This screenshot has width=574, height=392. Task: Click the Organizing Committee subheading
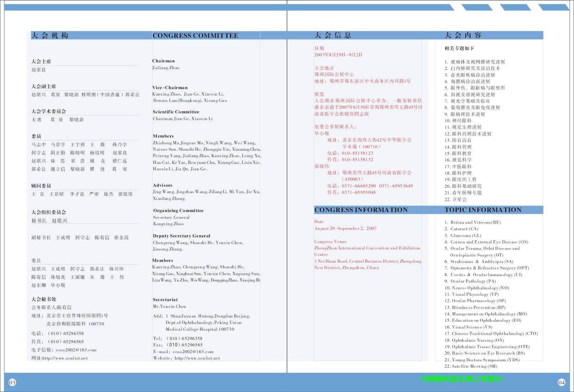point(178,211)
